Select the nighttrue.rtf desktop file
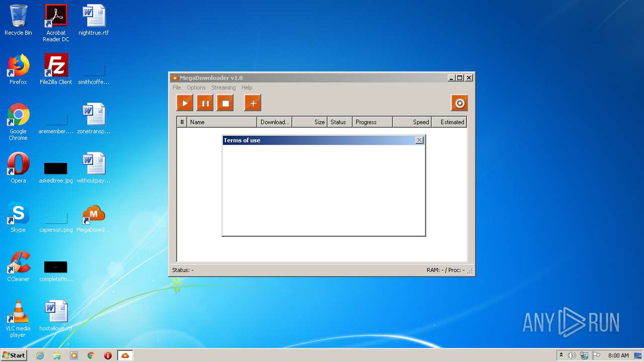The width and height of the screenshot is (644, 362). pyautogui.click(x=94, y=20)
